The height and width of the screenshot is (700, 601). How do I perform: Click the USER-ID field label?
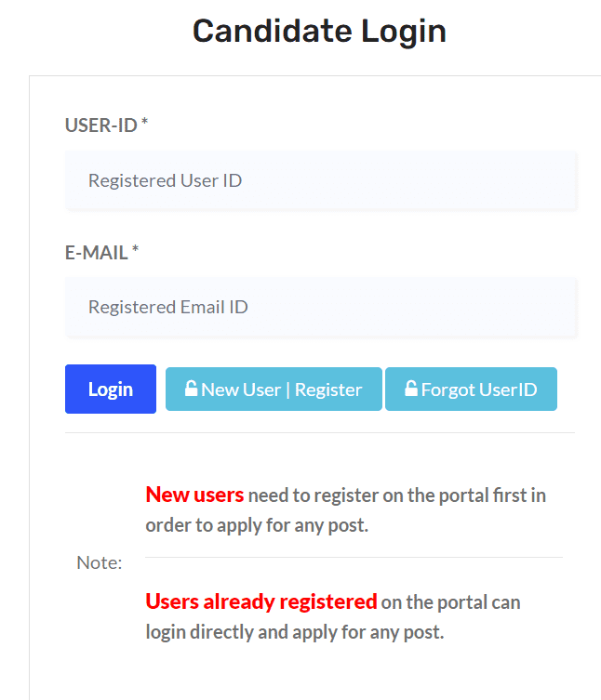[x=101, y=125]
